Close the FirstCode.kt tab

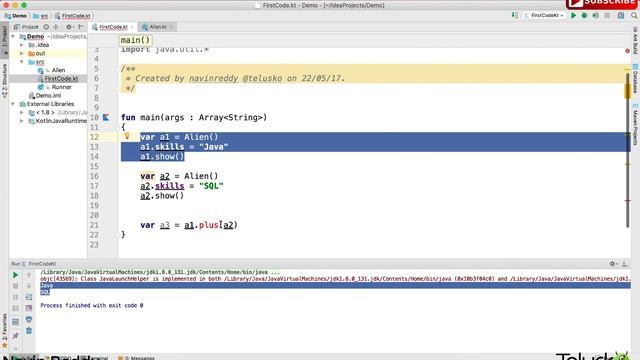point(132,27)
